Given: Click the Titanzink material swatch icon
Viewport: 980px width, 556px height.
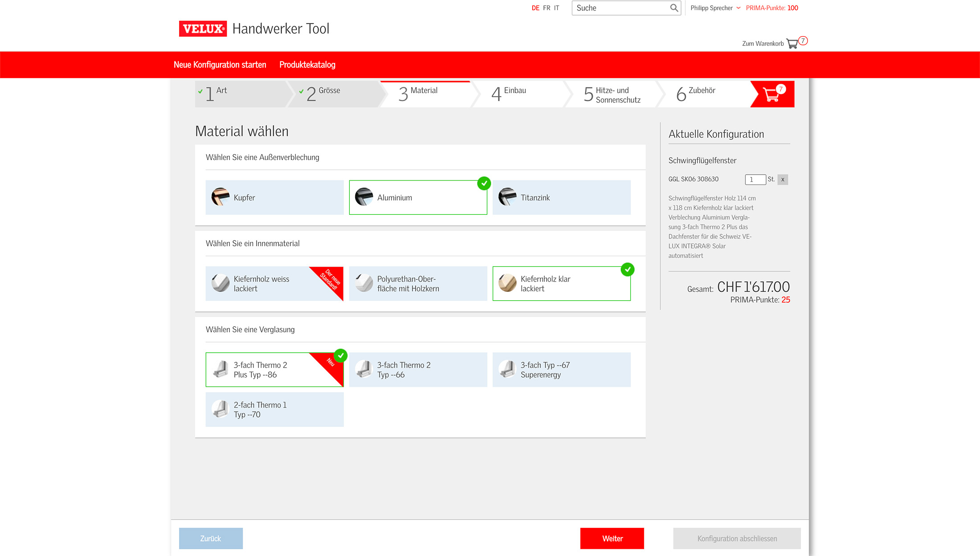Looking at the screenshot, I should coord(507,196).
